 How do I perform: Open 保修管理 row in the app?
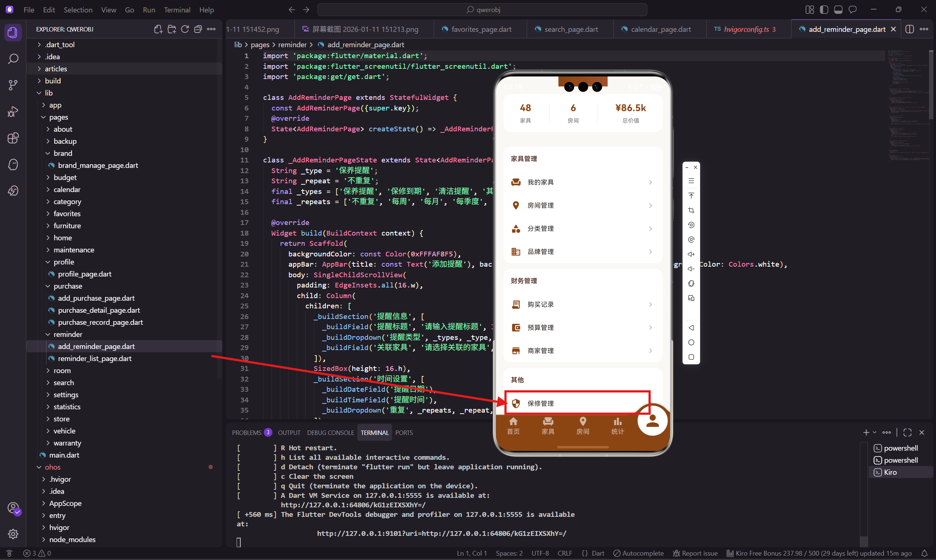pos(577,403)
